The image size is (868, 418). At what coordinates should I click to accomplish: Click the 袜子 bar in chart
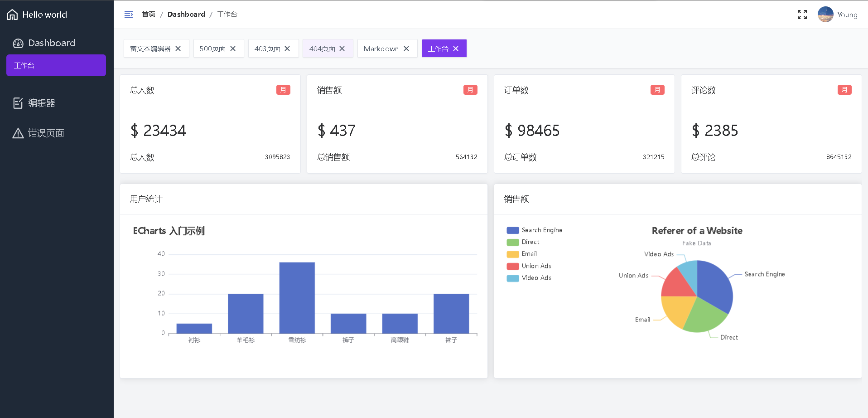[451, 314]
